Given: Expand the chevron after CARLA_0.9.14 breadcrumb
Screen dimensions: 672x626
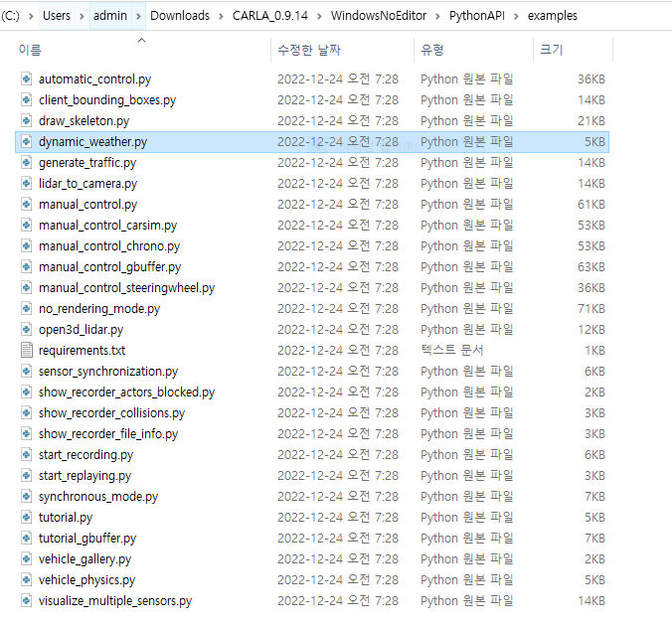Looking at the screenshot, I should 319,16.
